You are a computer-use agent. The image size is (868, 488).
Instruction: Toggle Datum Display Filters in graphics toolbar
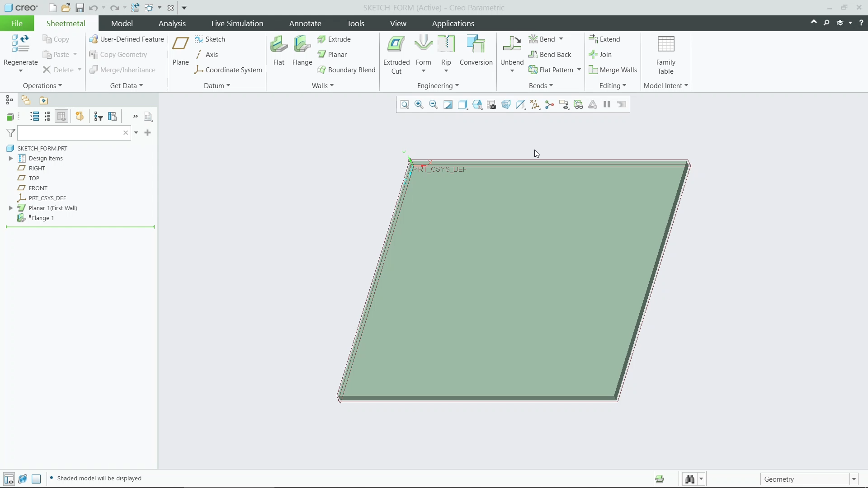tap(535, 104)
